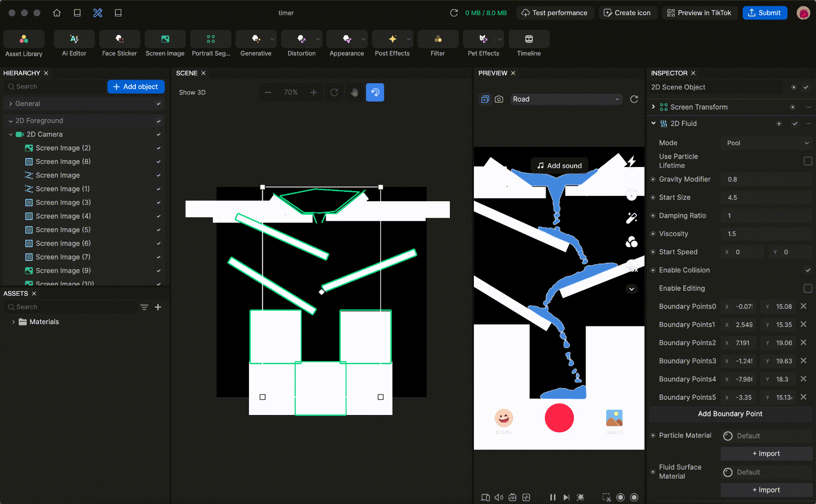The width and height of the screenshot is (816, 504).
Task: Open the Mode dropdown set to Pool
Action: click(x=767, y=143)
